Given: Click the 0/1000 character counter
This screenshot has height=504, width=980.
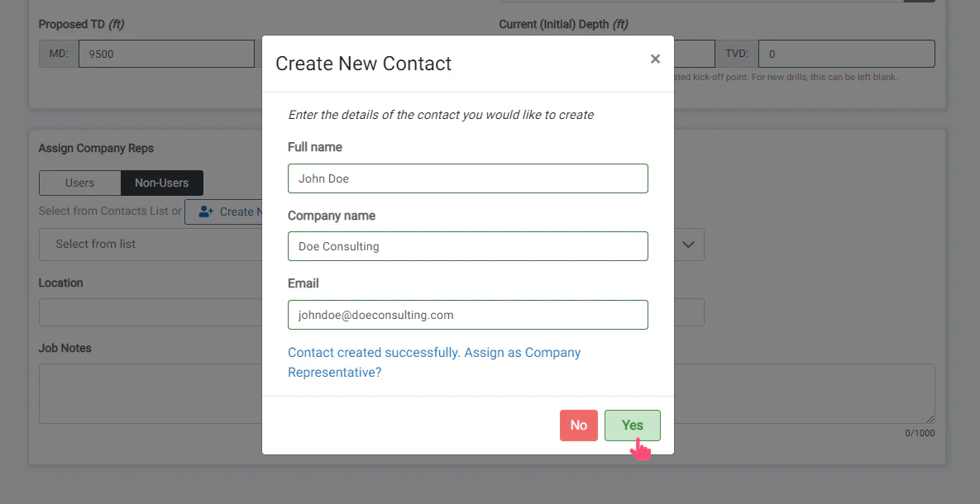Looking at the screenshot, I should [x=920, y=432].
